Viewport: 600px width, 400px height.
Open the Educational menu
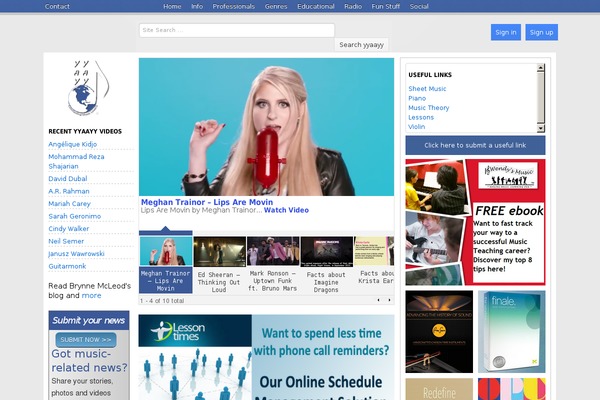tap(316, 6)
